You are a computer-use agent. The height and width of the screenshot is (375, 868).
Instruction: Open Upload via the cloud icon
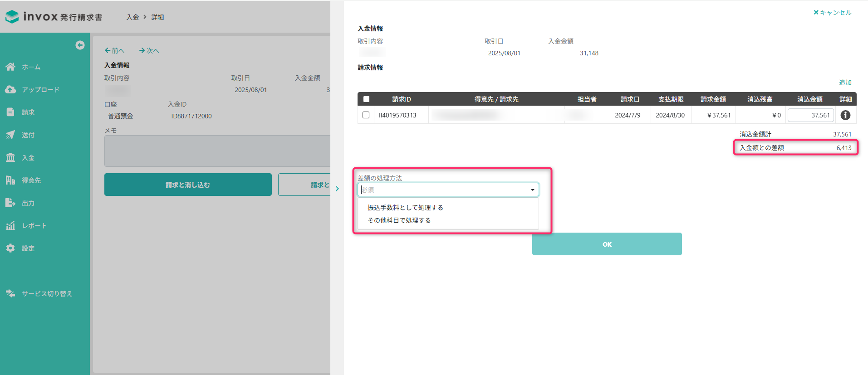[10, 89]
